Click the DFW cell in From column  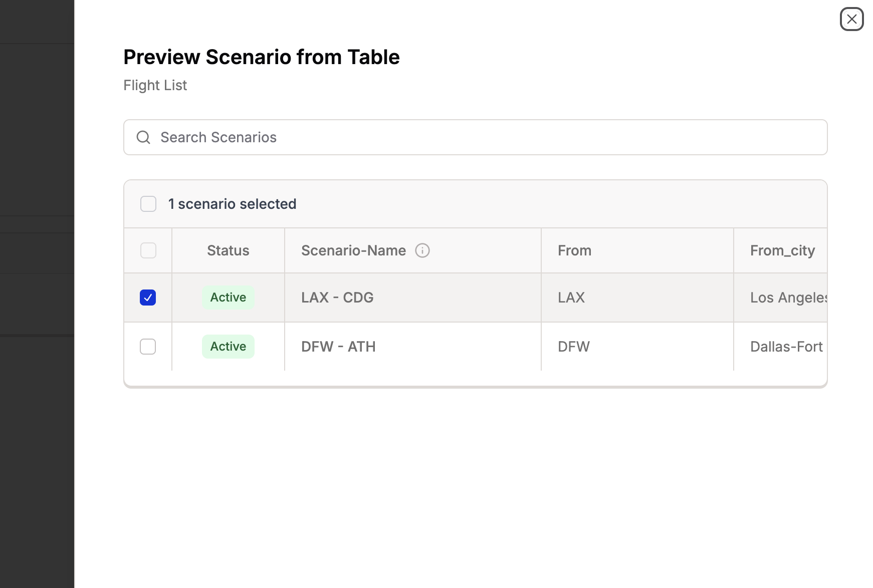(574, 347)
